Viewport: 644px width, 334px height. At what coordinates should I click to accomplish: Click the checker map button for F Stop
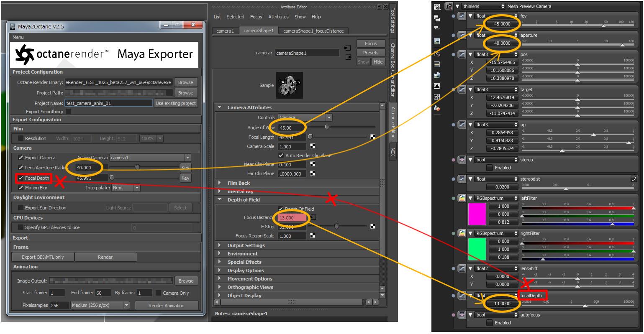[373, 227]
